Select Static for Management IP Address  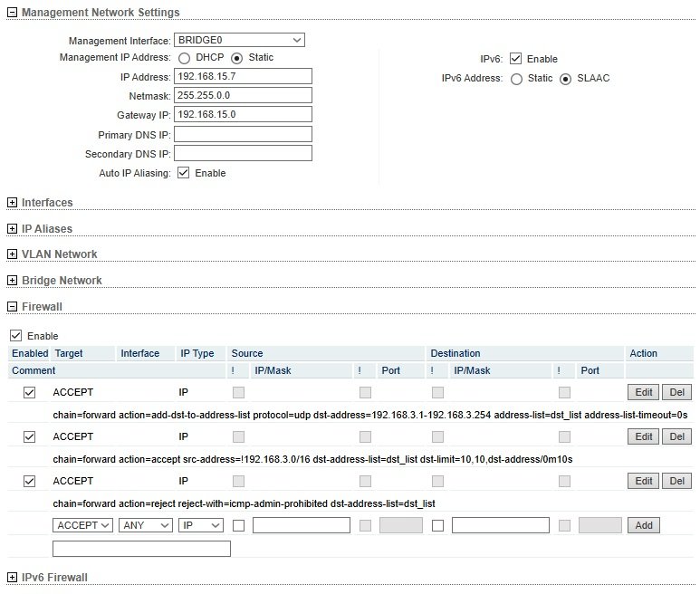click(x=236, y=58)
